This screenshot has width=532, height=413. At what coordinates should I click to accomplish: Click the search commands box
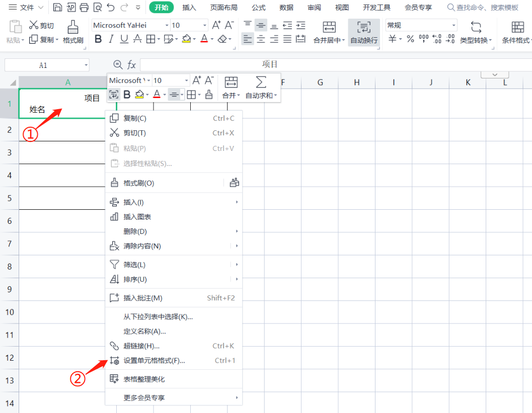(x=483, y=8)
